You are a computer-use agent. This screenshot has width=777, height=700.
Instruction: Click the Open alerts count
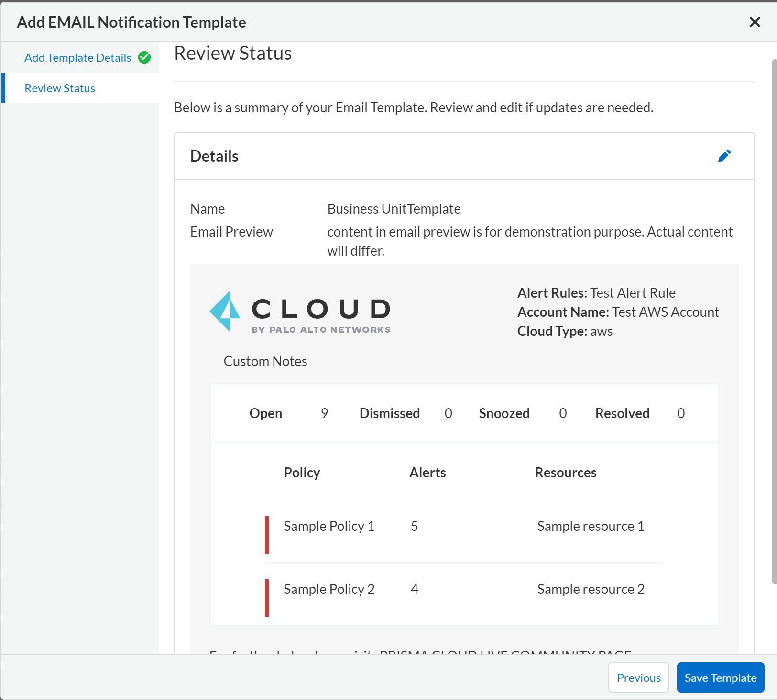tap(324, 413)
